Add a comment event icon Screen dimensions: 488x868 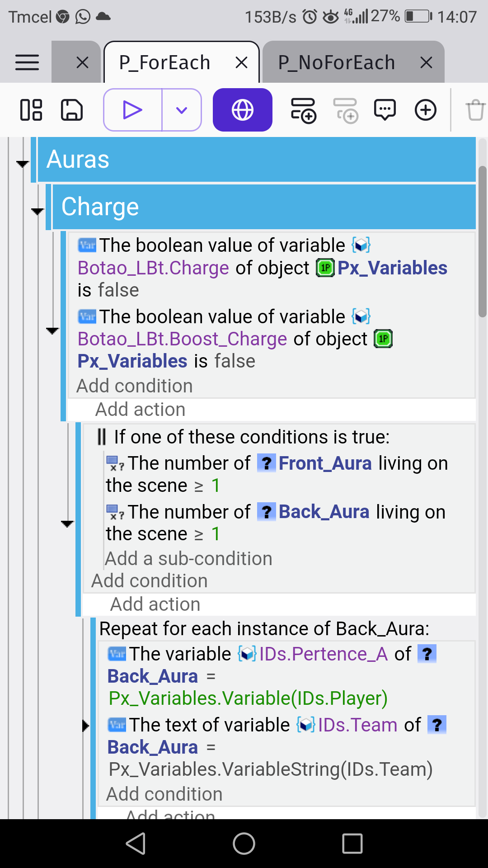coord(385,110)
